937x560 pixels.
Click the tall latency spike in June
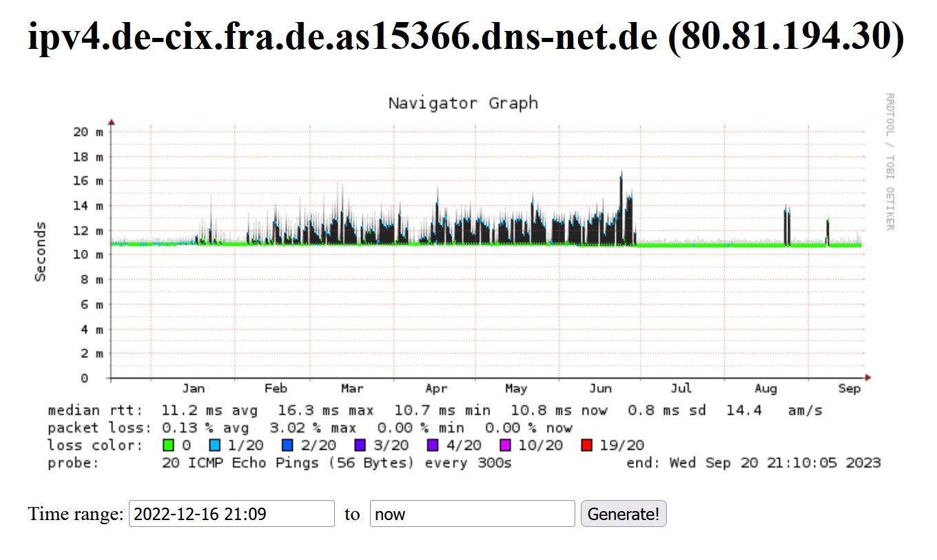coord(621,207)
